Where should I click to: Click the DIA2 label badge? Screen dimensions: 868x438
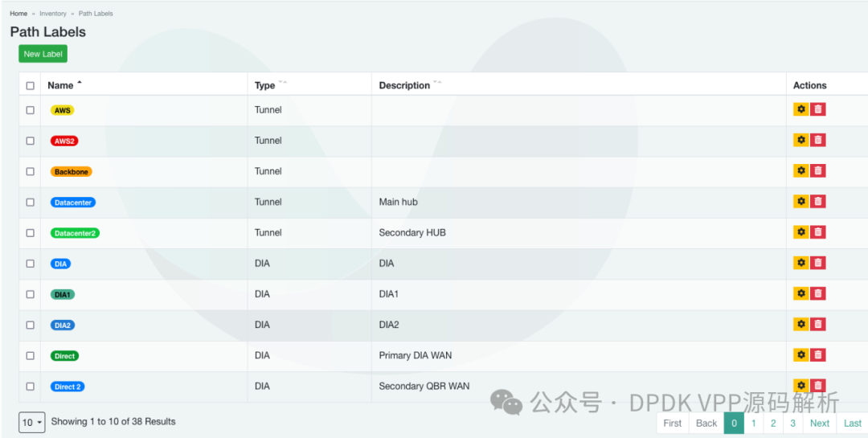[63, 325]
